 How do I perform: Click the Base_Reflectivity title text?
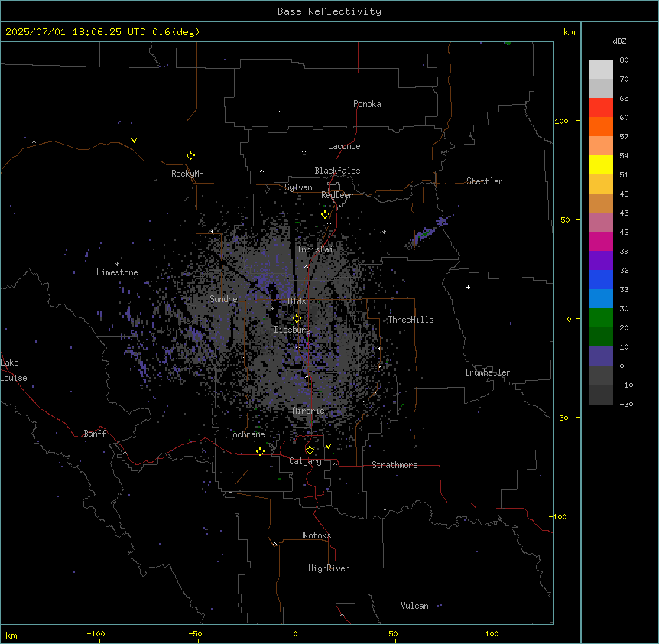click(x=329, y=11)
